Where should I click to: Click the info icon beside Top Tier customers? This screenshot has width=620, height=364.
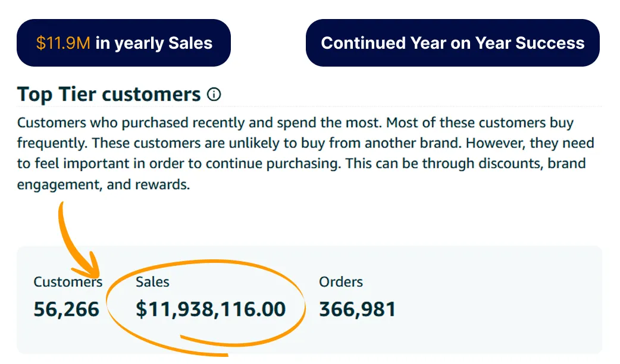pyautogui.click(x=214, y=95)
